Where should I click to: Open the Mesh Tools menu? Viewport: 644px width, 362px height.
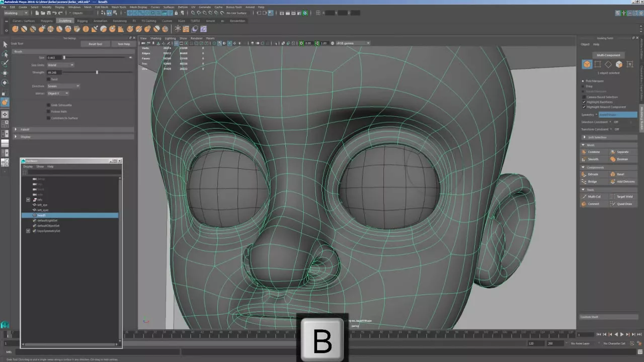tap(119, 7)
